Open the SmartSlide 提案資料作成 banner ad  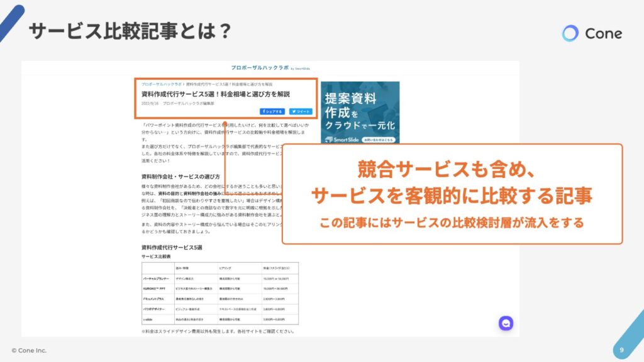pos(360,112)
